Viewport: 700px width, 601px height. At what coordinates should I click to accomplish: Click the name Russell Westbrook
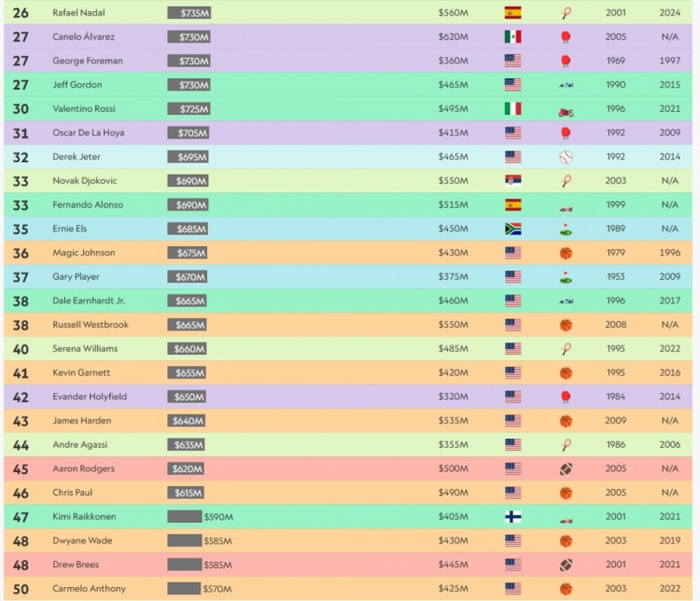click(x=86, y=325)
